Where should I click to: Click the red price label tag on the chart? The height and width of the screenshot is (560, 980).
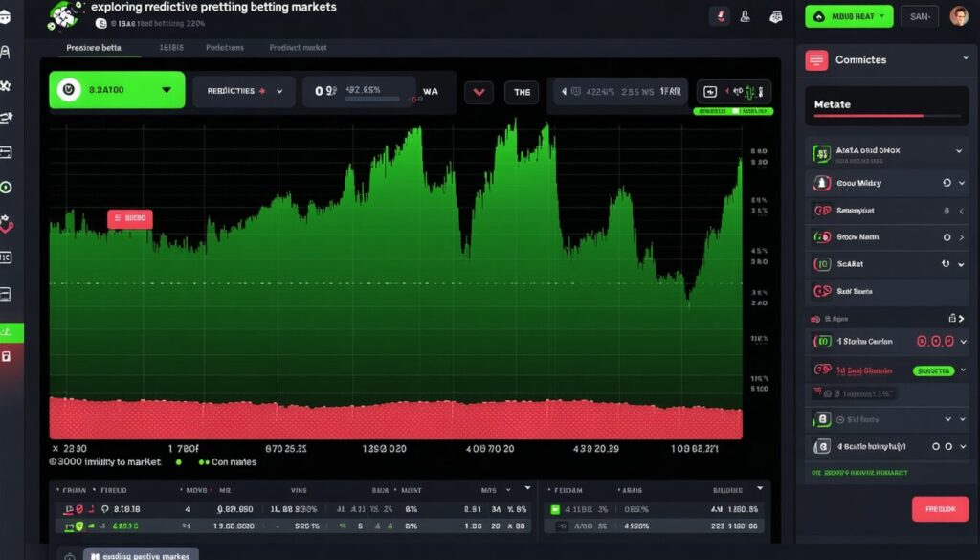tap(130, 219)
